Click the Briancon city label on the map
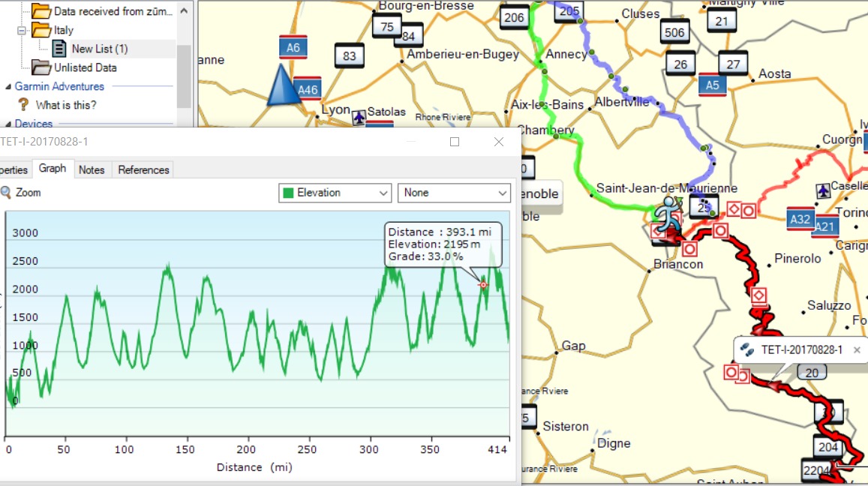Viewport: 868px width, 486px height. coord(678,264)
